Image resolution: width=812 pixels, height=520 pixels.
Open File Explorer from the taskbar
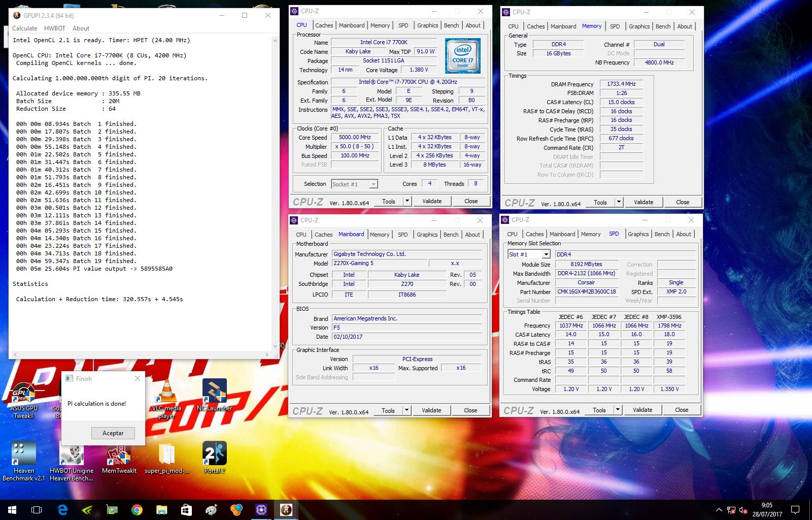pos(161,510)
